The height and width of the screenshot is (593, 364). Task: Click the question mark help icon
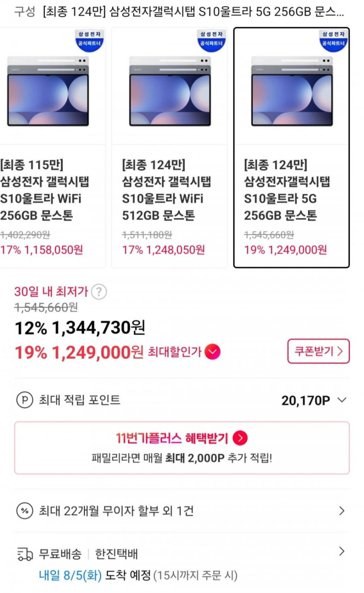point(99,292)
